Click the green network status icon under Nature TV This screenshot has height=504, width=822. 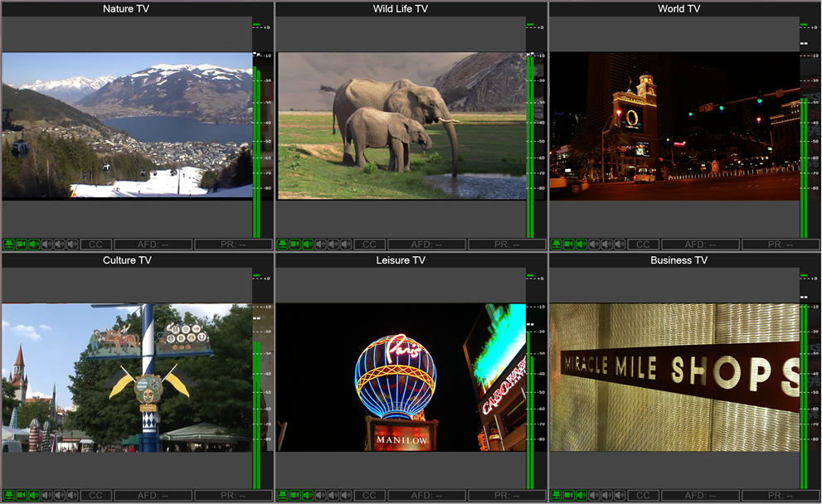click(x=9, y=245)
